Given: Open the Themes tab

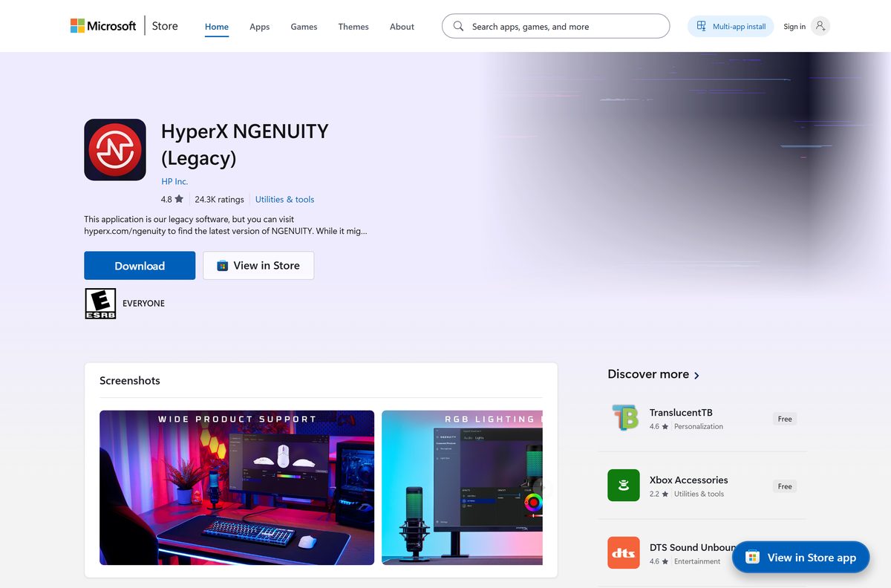Looking at the screenshot, I should coord(353,27).
